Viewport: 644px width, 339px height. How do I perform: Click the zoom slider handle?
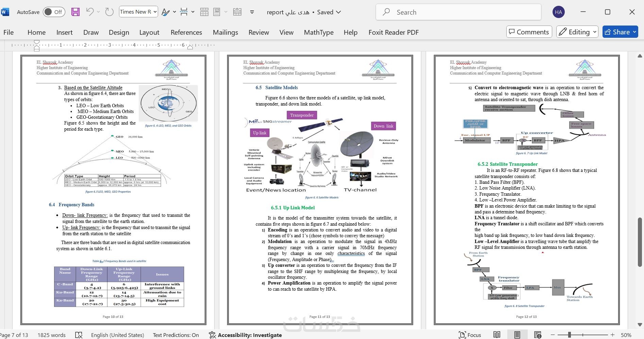pyautogui.click(x=570, y=335)
